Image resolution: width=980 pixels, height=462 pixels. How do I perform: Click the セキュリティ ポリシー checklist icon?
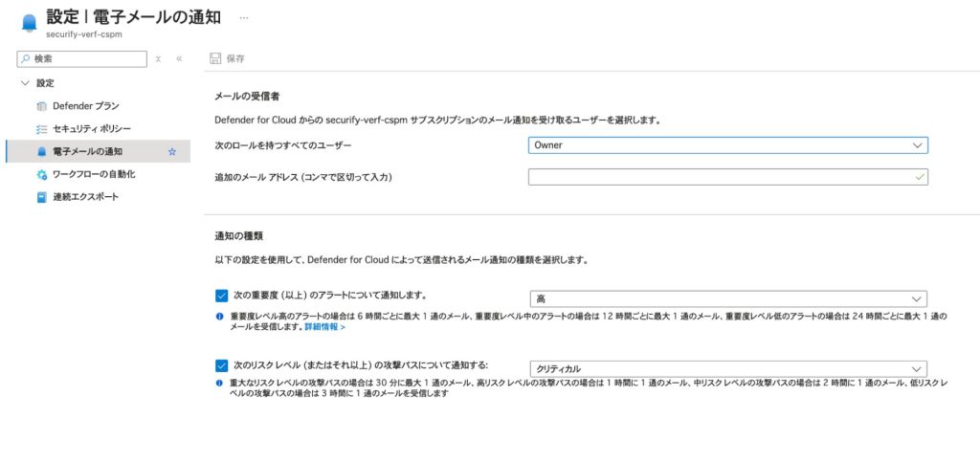point(41,128)
